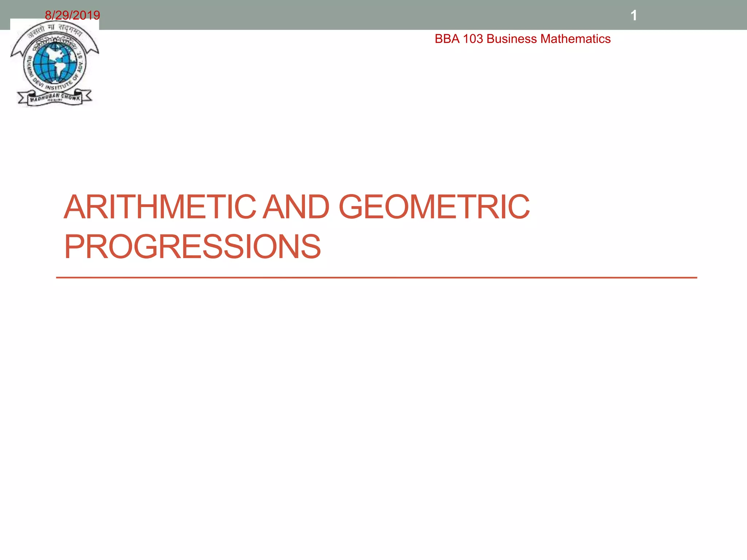The width and height of the screenshot is (747, 560).
Task: Click the BBA 103 Business Mathematics header
Action: click(522, 39)
